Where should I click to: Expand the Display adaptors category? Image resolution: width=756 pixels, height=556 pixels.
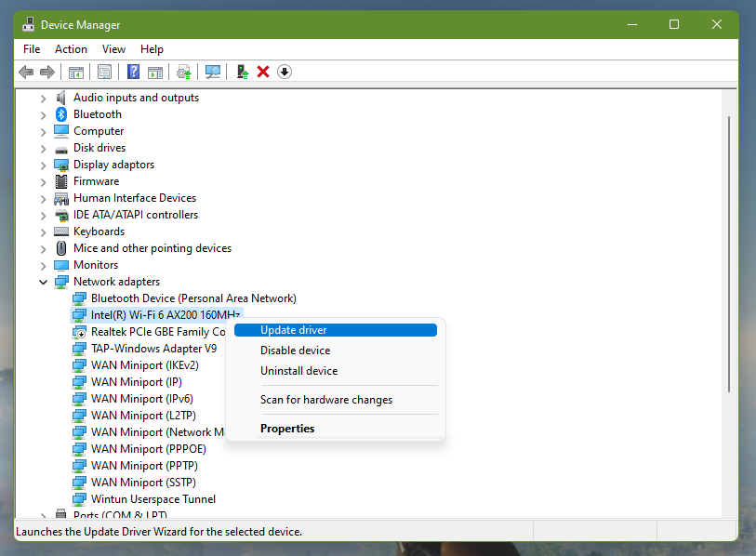(x=44, y=165)
